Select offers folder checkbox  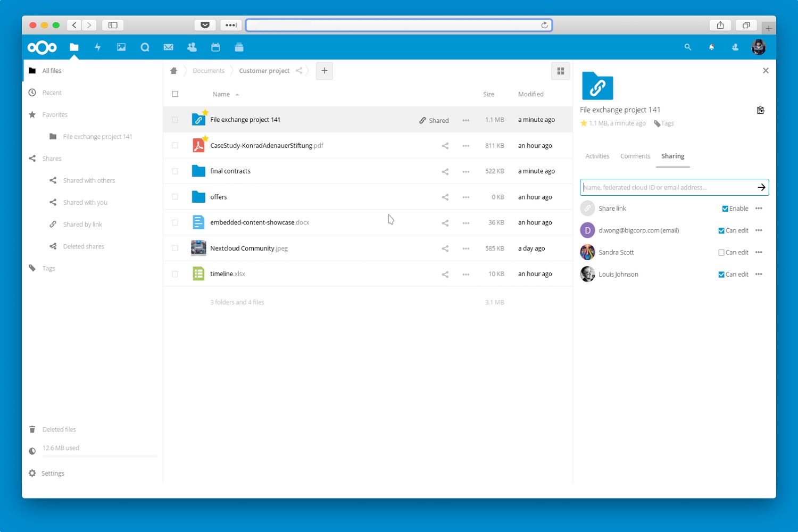click(x=175, y=197)
